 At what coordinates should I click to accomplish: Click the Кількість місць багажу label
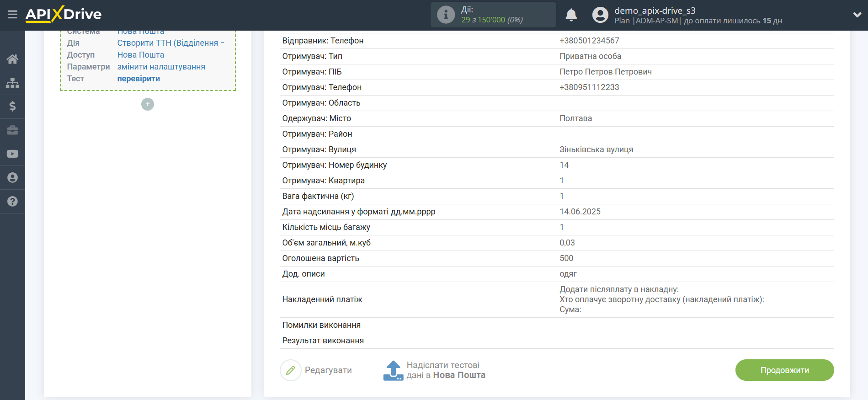tap(326, 227)
